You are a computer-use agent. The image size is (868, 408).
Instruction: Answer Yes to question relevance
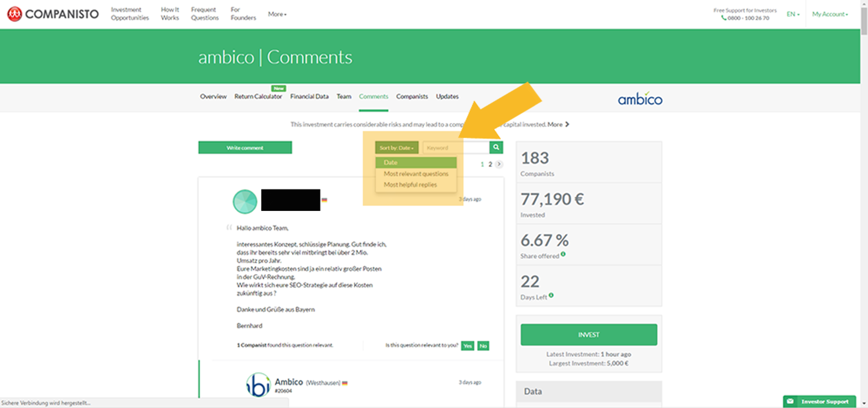pyautogui.click(x=467, y=346)
